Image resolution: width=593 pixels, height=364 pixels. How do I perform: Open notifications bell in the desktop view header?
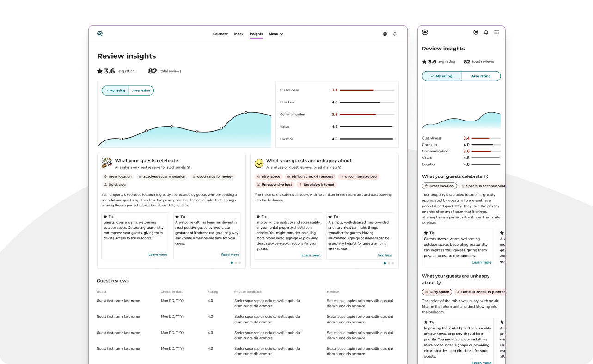(395, 34)
